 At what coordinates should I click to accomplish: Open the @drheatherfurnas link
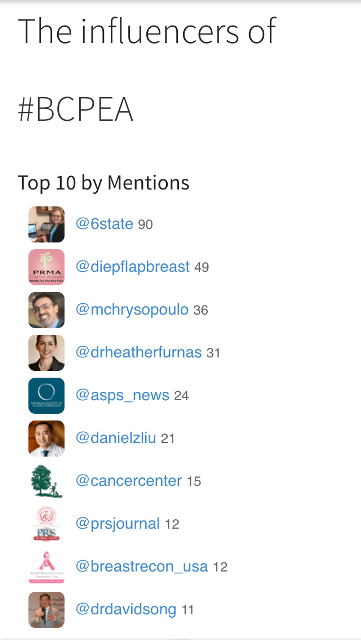(x=138, y=353)
